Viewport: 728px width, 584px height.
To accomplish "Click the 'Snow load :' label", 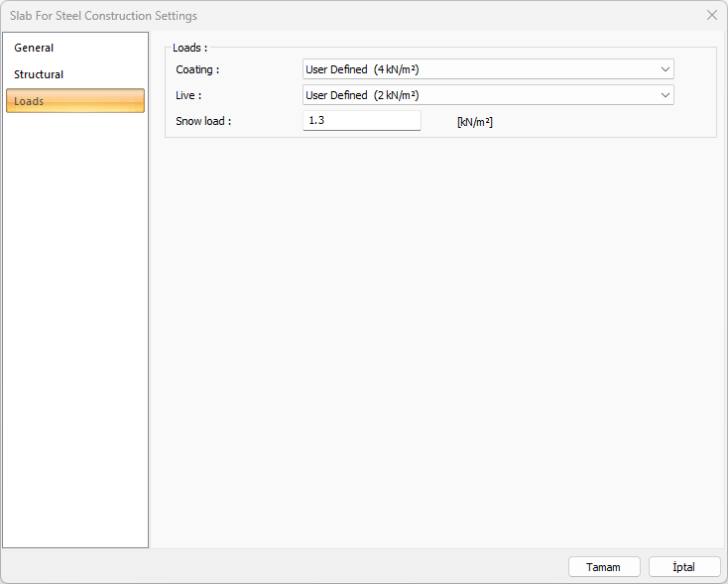I will pos(203,121).
